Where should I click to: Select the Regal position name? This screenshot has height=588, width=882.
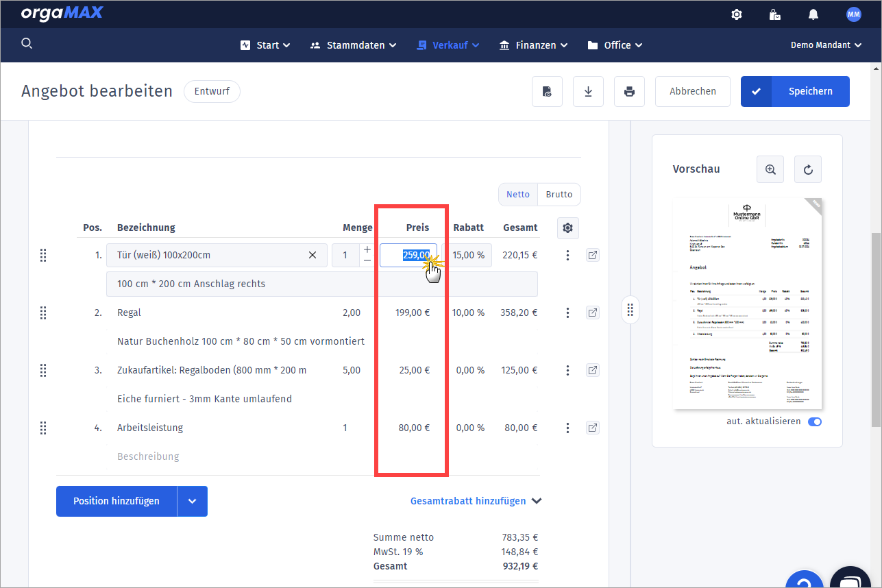[x=129, y=313]
